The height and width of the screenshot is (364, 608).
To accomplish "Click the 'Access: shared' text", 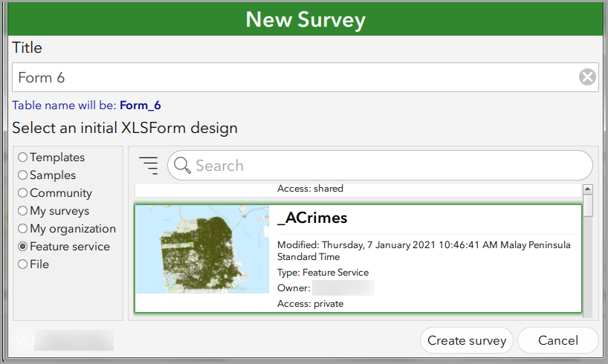I will 310,189.
